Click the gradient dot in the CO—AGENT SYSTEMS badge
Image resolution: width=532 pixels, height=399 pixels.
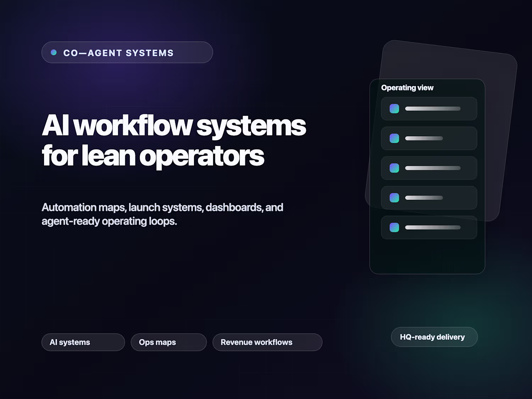(x=54, y=52)
